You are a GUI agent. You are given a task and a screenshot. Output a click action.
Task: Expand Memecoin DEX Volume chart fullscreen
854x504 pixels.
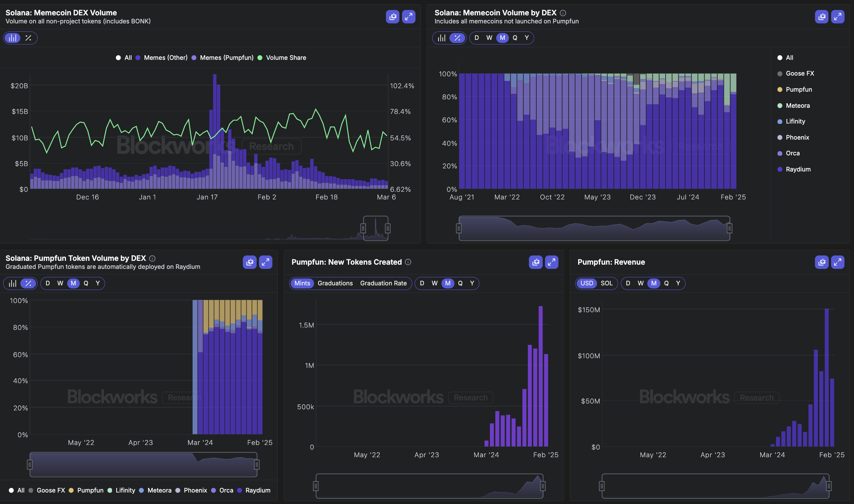(409, 17)
